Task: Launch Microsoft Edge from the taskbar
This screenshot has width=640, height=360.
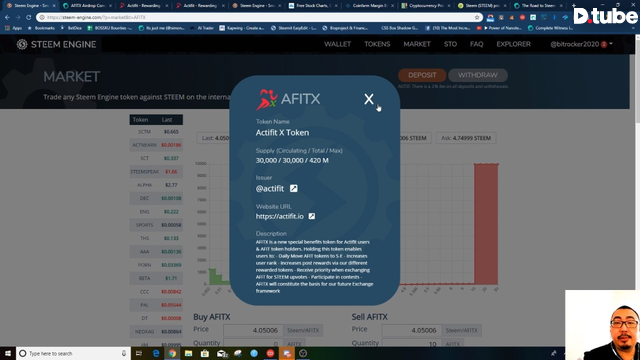Action: [x=156, y=353]
